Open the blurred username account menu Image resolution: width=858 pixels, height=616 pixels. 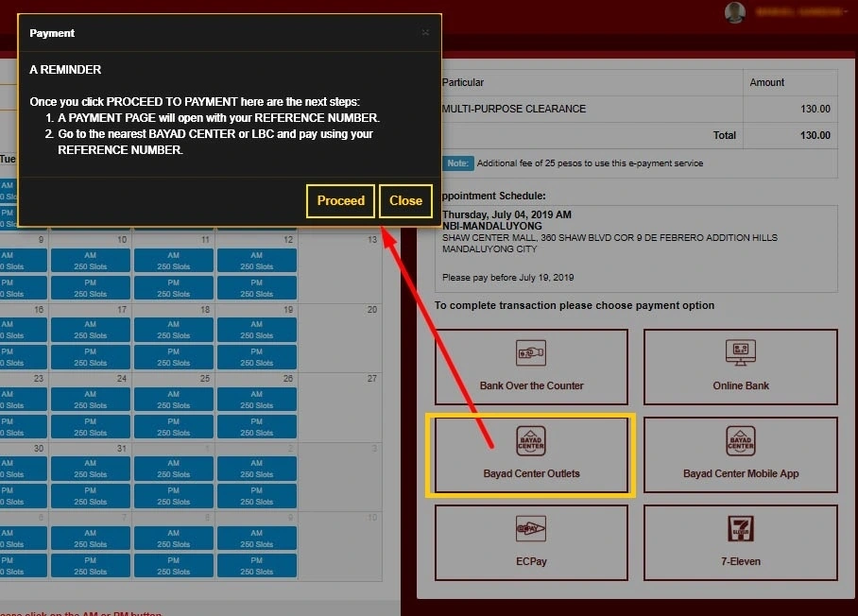pyautogui.click(x=800, y=12)
